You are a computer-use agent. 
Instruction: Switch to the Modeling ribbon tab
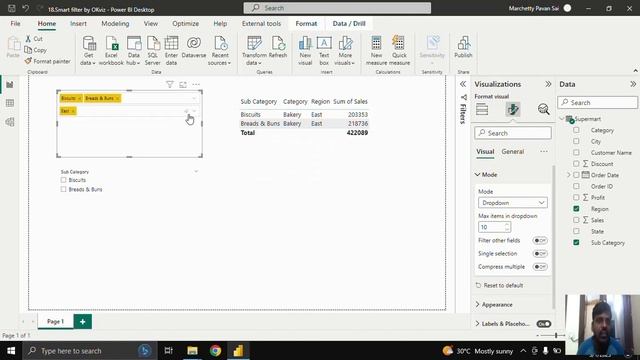(115, 24)
